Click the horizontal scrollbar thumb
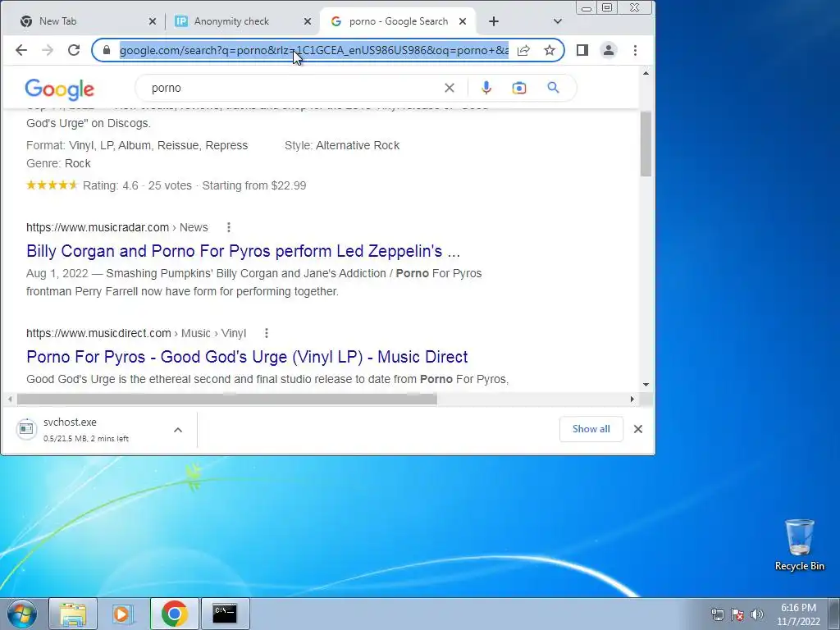Viewport: 840px width, 630px height. point(226,399)
